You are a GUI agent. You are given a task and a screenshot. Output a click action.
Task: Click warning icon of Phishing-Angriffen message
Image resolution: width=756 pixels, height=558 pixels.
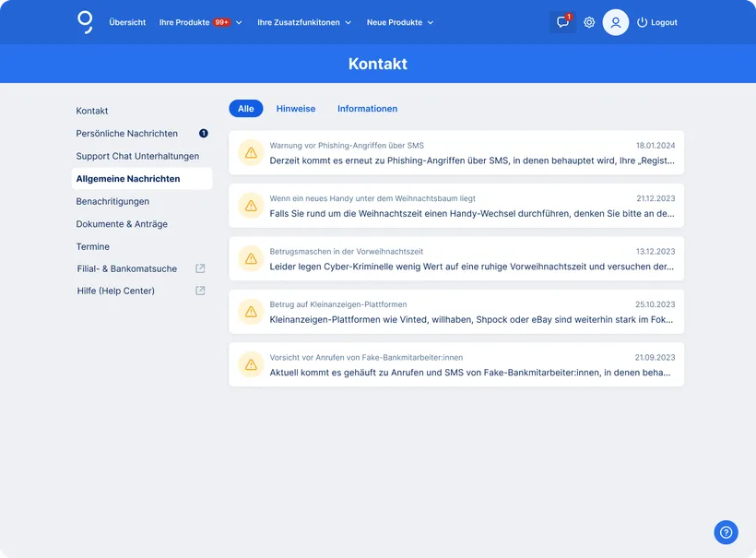coord(251,153)
